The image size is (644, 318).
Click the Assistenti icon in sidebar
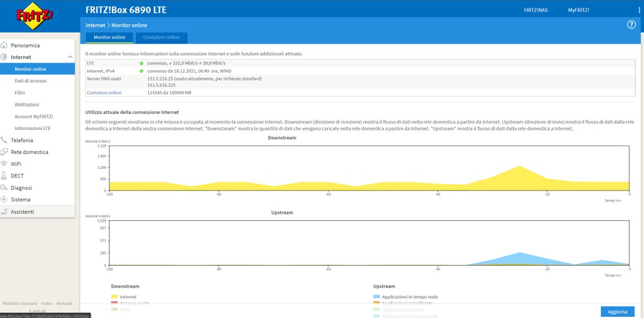coord(5,212)
